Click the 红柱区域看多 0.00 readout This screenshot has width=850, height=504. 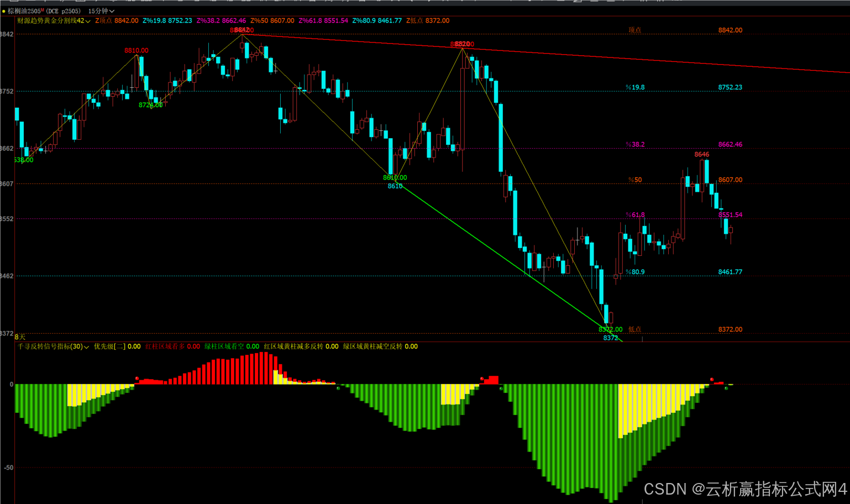[x=172, y=347]
